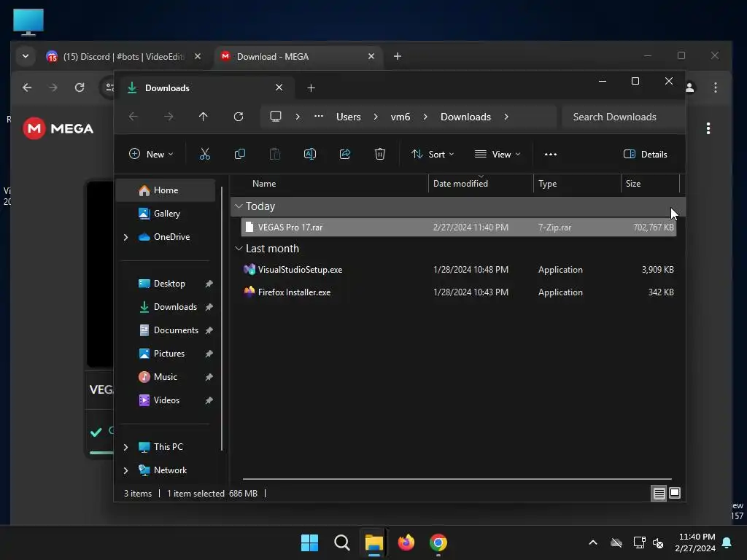Click vm6 in the address breadcrumb
The image size is (747, 560).
click(x=400, y=117)
